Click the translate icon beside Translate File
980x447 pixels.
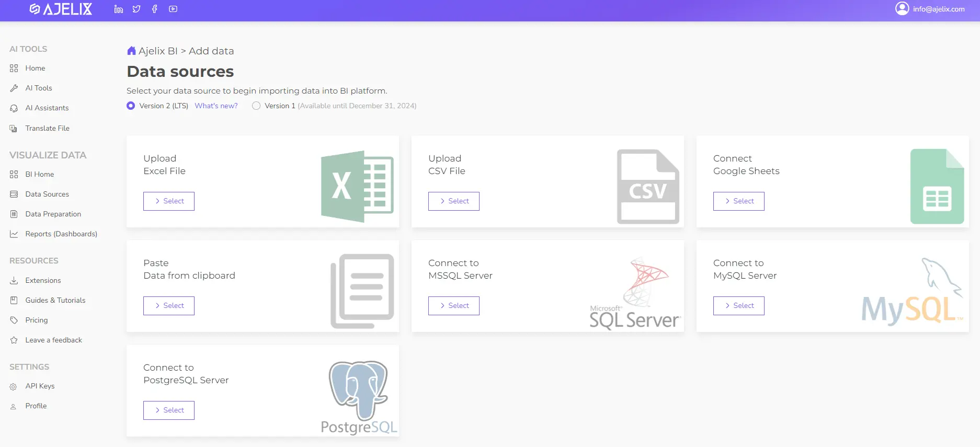coord(14,128)
